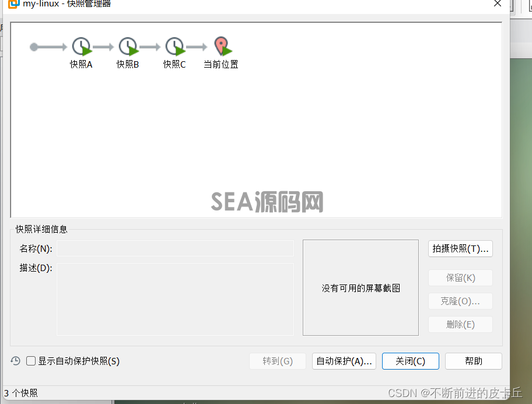Close the snapshot manager window with X

[x=498, y=3]
